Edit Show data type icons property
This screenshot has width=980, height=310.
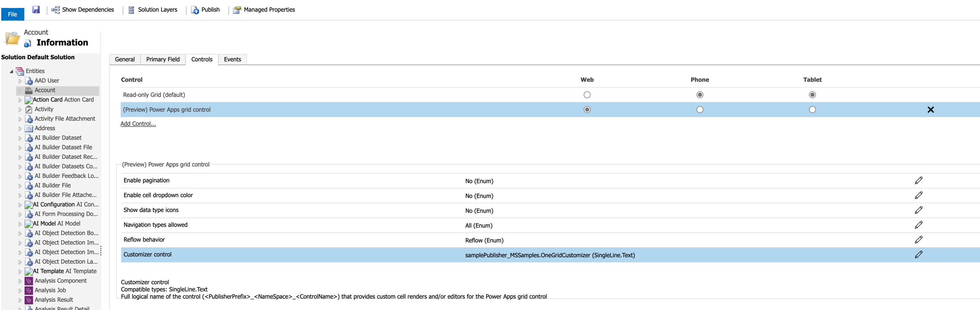click(x=919, y=210)
